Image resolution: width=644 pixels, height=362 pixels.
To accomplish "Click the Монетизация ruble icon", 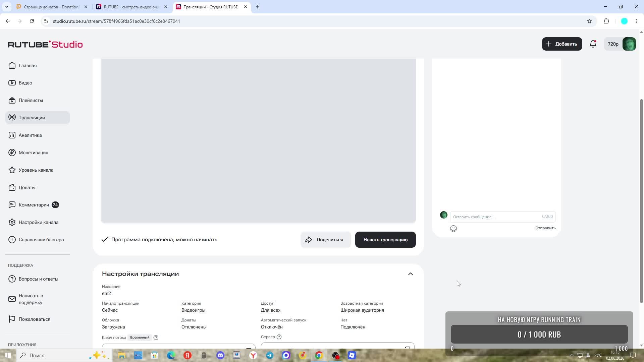I will click(12, 153).
